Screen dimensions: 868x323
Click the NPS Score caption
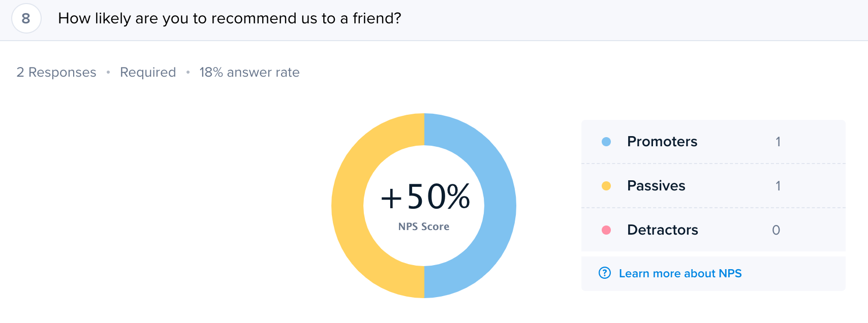point(424,227)
